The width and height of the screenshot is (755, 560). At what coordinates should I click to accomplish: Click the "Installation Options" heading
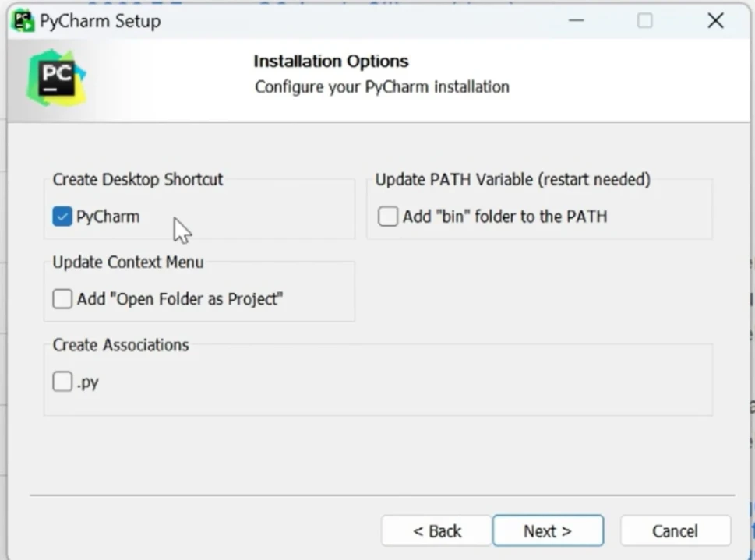click(331, 61)
